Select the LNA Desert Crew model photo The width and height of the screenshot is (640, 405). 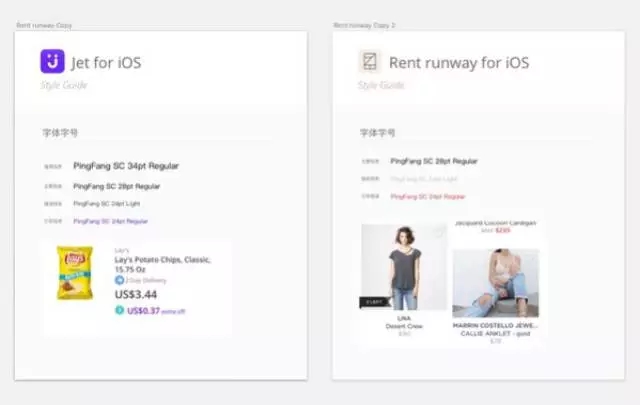pos(403,267)
